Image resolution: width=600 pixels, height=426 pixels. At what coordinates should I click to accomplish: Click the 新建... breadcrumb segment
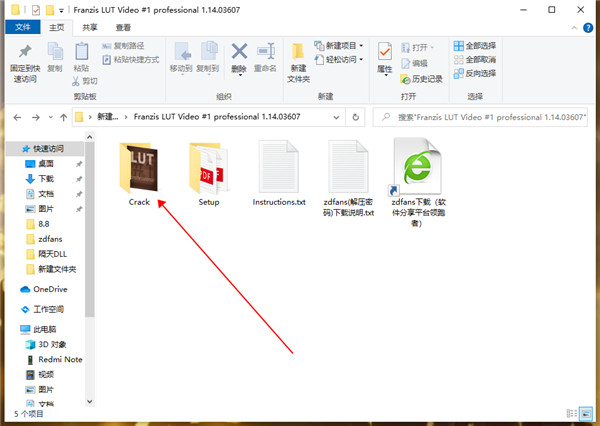tap(108, 117)
